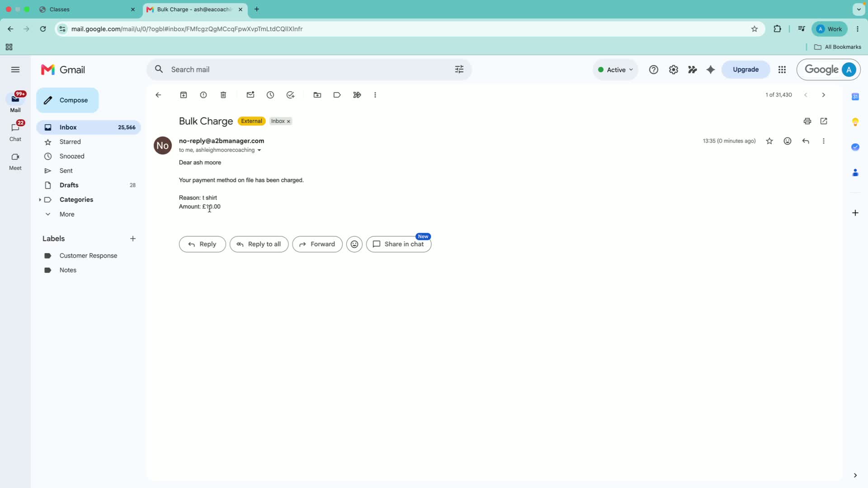Forward this email

coord(317,244)
